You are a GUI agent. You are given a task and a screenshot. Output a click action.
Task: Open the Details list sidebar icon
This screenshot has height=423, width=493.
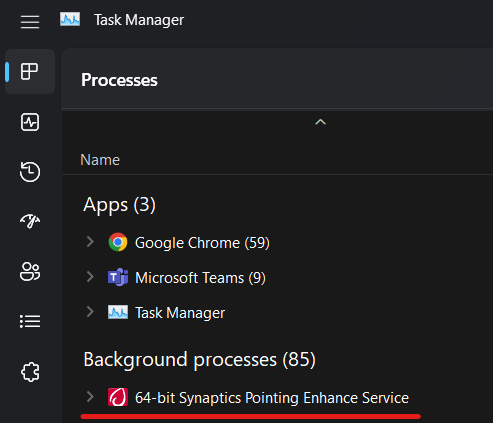tap(30, 322)
